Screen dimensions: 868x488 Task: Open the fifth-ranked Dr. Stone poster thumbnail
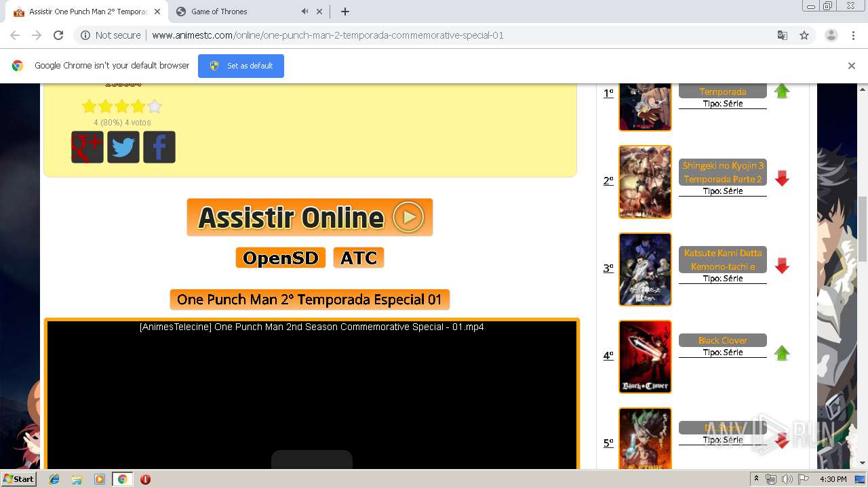coord(645,439)
